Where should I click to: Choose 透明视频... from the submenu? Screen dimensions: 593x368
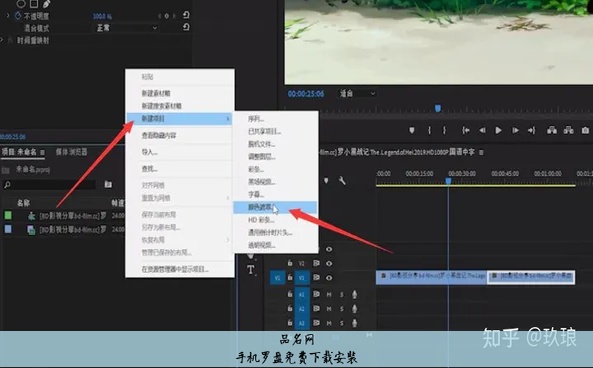(275, 245)
